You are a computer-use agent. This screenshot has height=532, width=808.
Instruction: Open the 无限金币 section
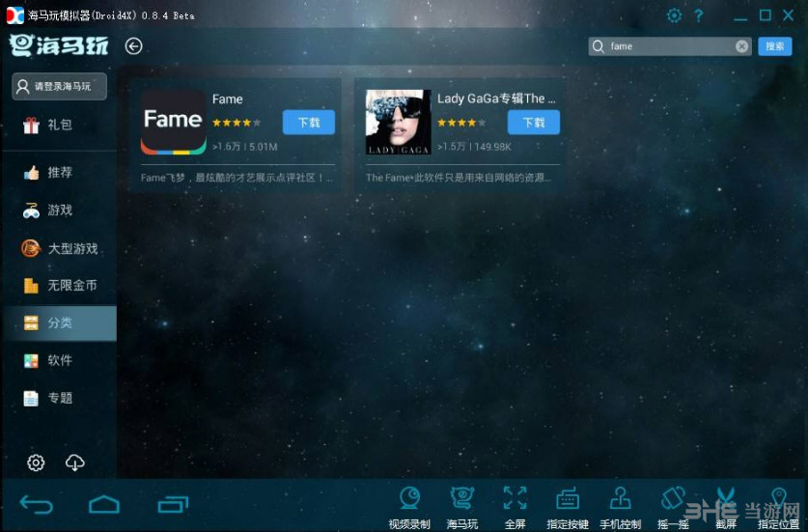click(x=59, y=285)
